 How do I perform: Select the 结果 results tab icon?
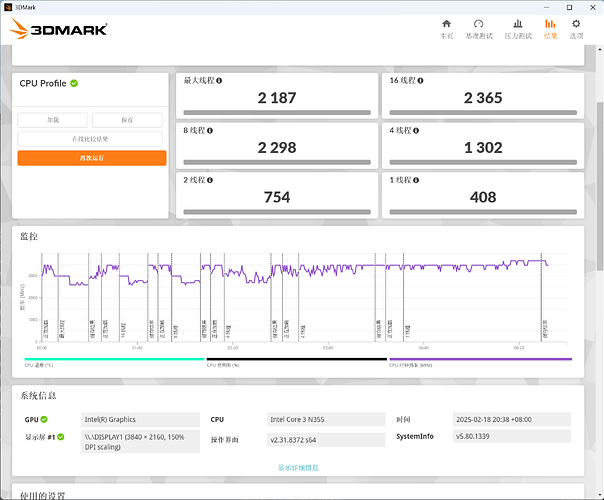coord(550,27)
